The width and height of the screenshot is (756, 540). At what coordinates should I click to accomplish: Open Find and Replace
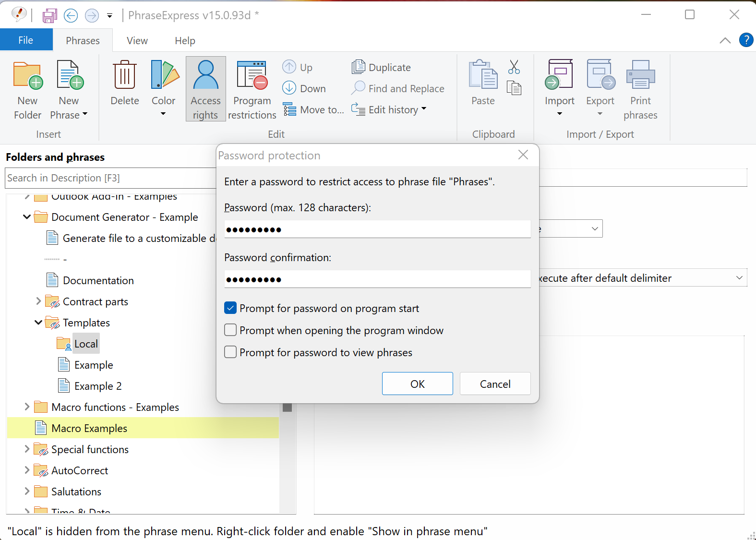click(x=398, y=88)
